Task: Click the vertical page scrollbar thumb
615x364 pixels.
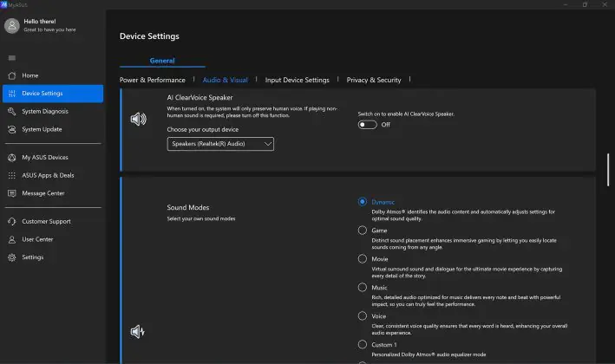Action: (608, 170)
